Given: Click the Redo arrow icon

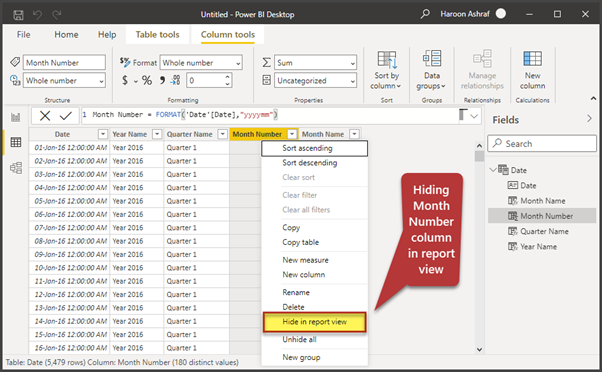Looking at the screenshot, I should pos(56,15).
